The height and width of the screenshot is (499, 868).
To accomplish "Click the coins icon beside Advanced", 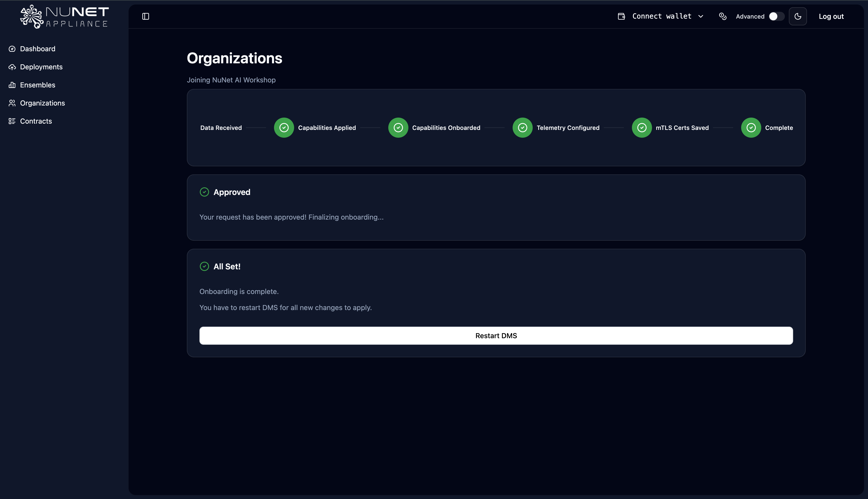I will point(723,16).
